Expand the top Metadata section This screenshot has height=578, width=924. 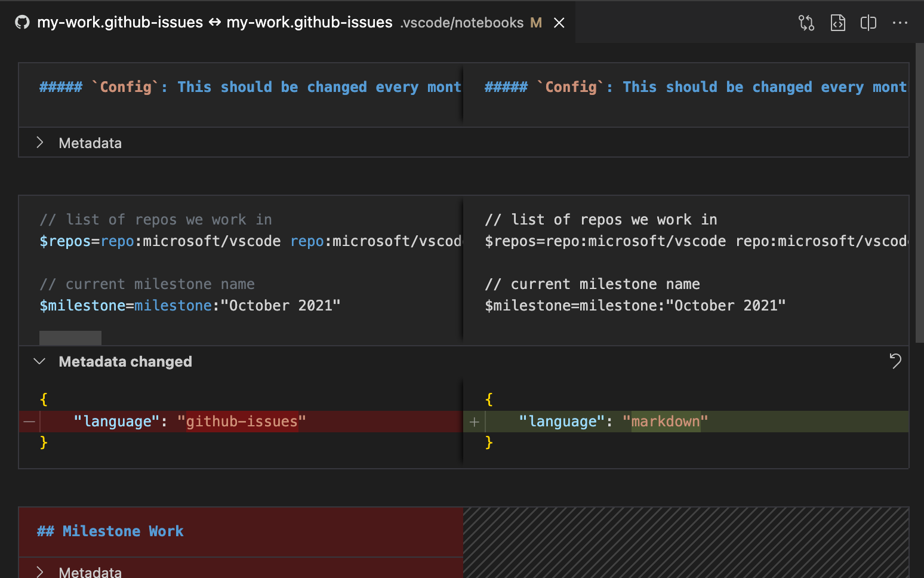(39, 142)
